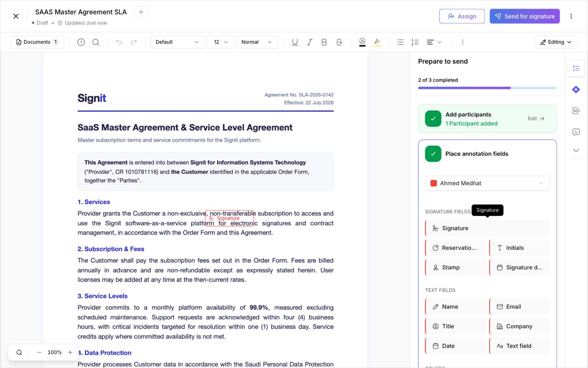Open the fields panel icon in sidebar
Viewport: 588px width, 368px height.
click(576, 111)
